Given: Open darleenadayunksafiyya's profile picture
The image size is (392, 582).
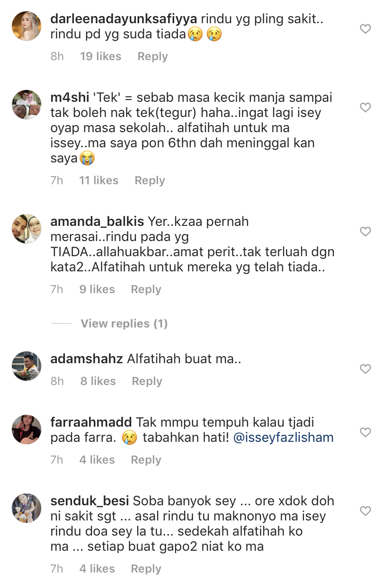Looking at the screenshot, I should pos(27,26).
